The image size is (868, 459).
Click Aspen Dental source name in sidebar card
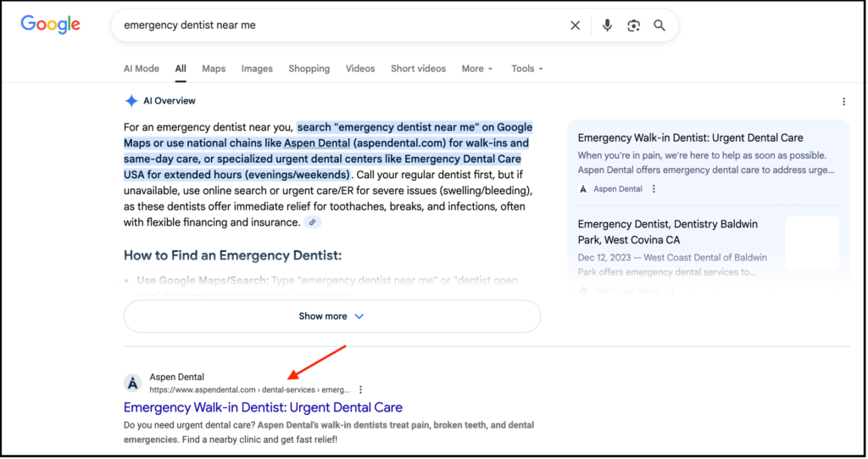click(618, 189)
